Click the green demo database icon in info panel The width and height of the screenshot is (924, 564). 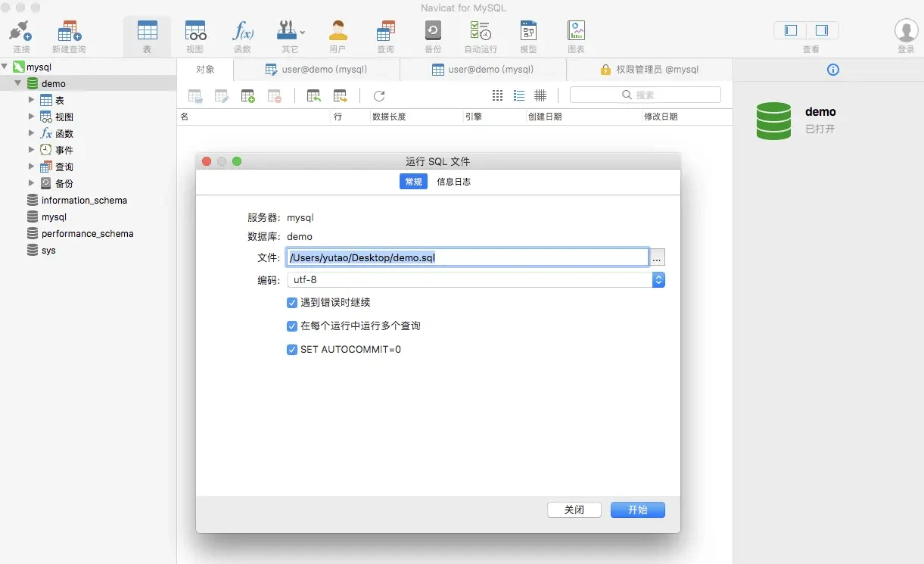click(773, 121)
